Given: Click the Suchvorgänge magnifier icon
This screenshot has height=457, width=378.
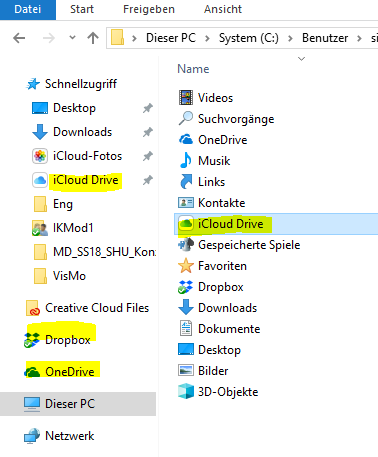Looking at the screenshot, I should (186, 119).
